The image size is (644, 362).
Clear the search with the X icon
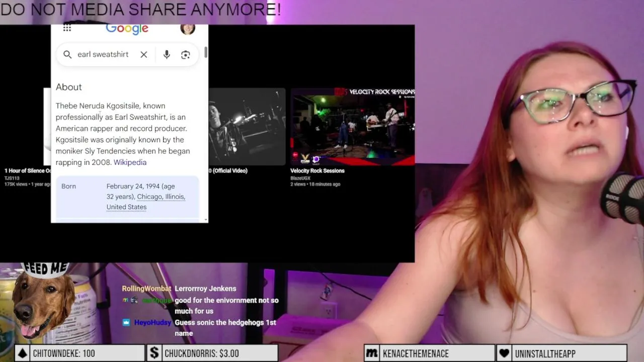144,54
